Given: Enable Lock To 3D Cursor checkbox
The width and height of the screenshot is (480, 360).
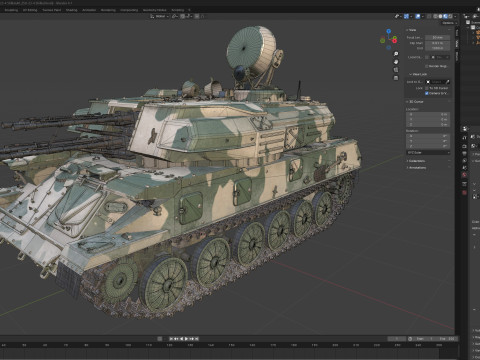Looking at the screenshot, I should 427,88.
